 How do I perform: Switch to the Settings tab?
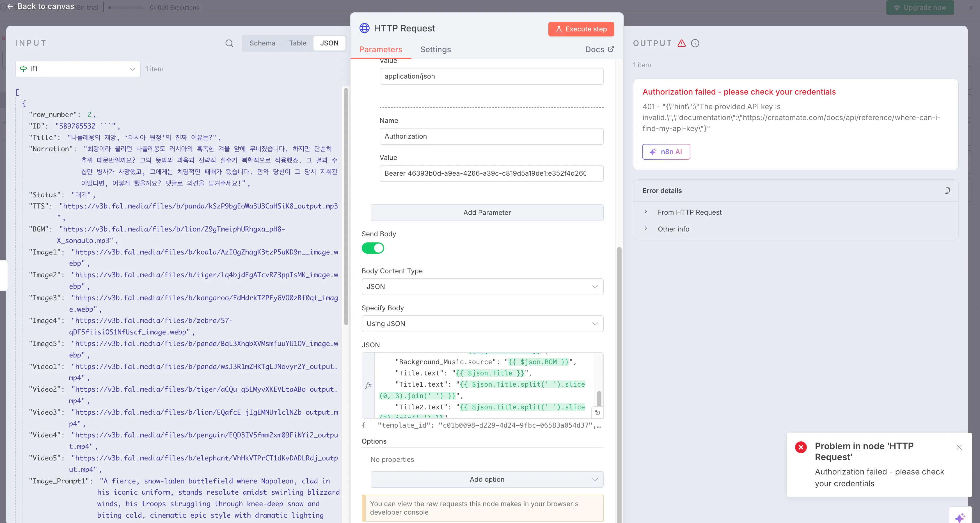(435, 49)
